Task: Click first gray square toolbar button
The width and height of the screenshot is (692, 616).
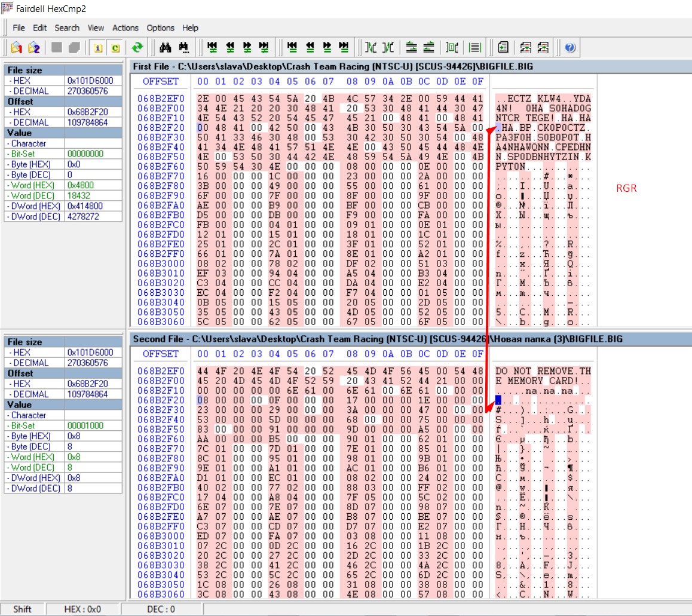Action: click(x=57, y=47)
